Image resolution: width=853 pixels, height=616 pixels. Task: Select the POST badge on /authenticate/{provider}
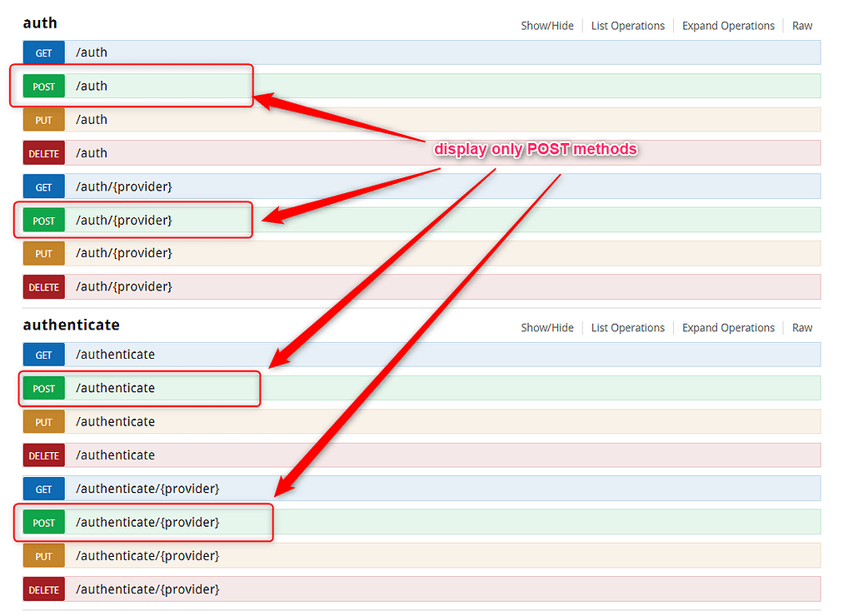pos(43,522)
